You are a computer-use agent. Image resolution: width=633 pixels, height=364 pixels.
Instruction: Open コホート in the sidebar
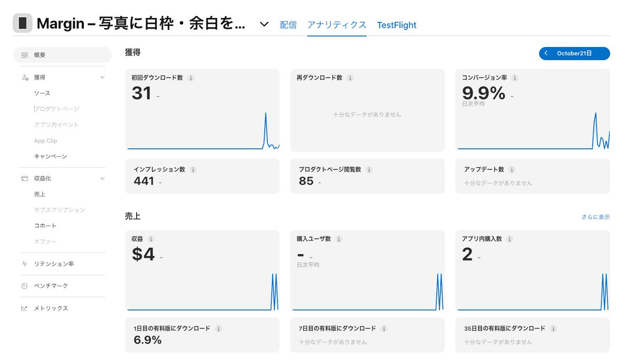tap(45, 226)
